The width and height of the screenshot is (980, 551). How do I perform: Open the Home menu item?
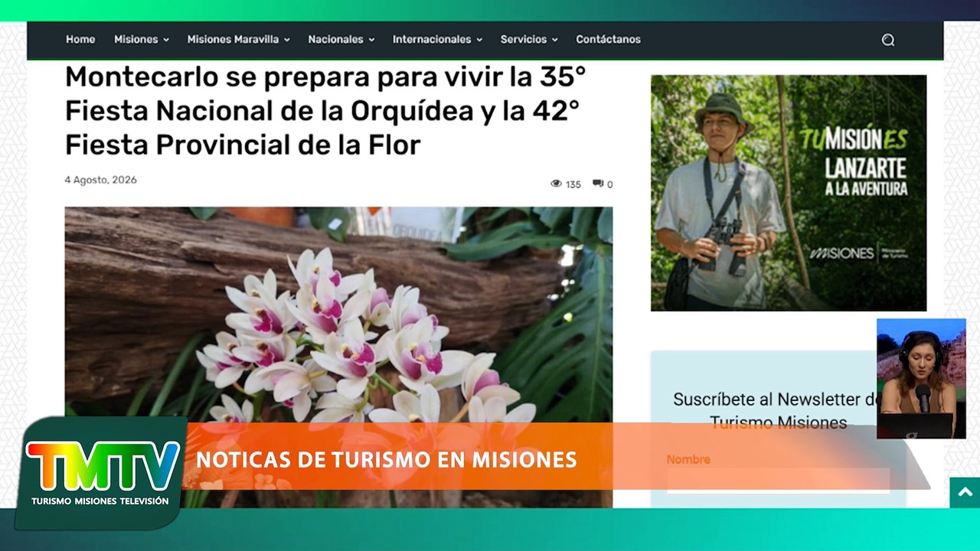tap(80, 39)
